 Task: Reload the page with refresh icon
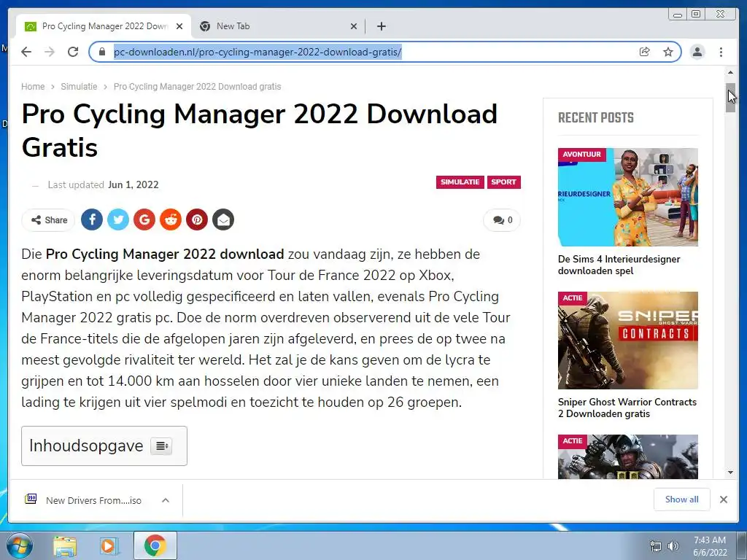point(73,52)
